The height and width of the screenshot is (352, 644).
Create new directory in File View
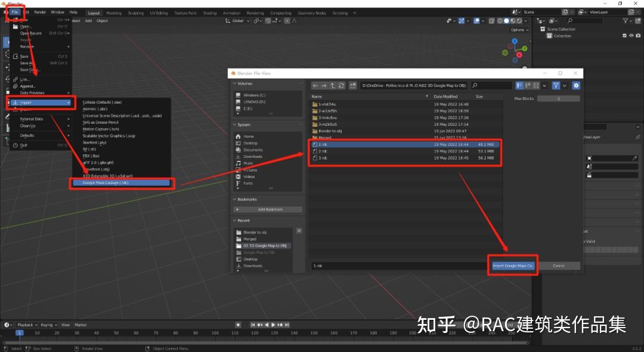coord(353,85)
